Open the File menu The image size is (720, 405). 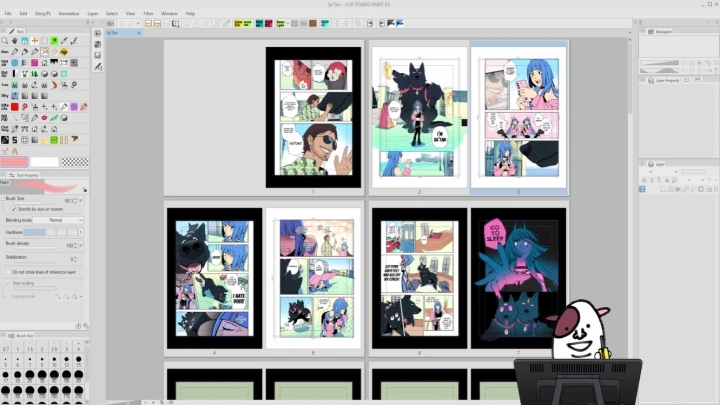pos(8,13)
